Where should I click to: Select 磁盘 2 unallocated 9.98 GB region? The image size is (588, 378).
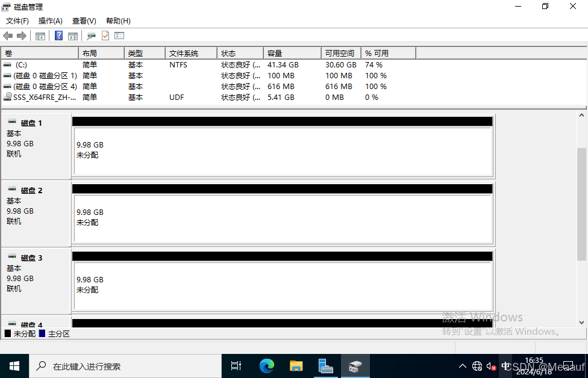pos(283,218)
